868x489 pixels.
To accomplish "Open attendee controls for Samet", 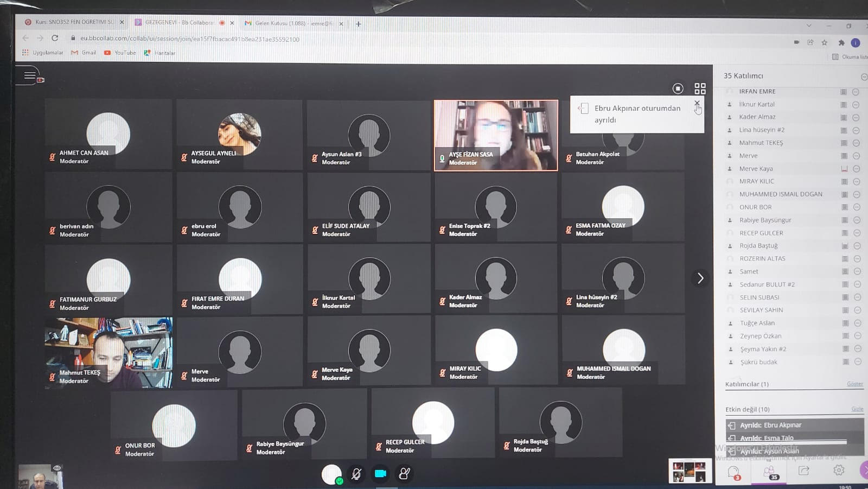I will (857, 271).
